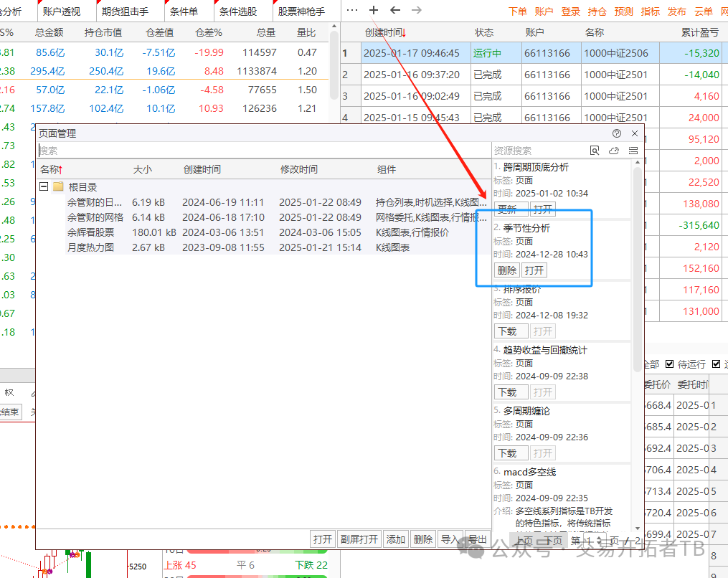Click 打开 button at dialog bottom

(x=323, y=539)
